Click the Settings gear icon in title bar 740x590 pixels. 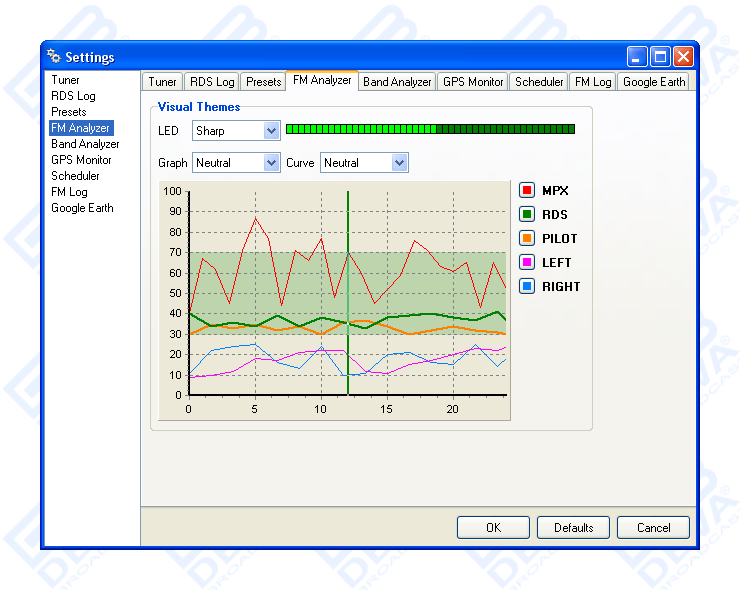coord(54,57)
